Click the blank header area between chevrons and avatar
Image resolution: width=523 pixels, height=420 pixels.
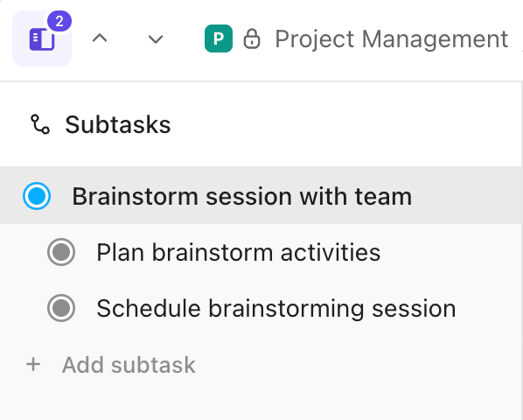pyautogui.click(x=185, y=39)
